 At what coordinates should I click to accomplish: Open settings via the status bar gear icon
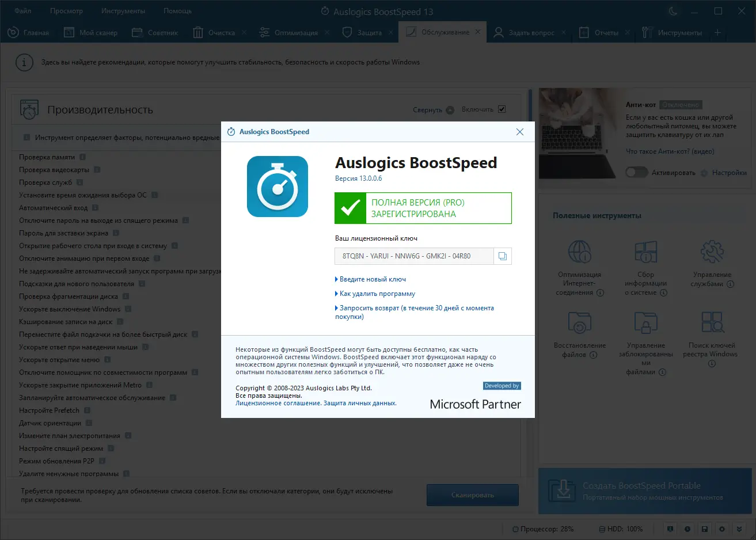(x=722, y=529)
